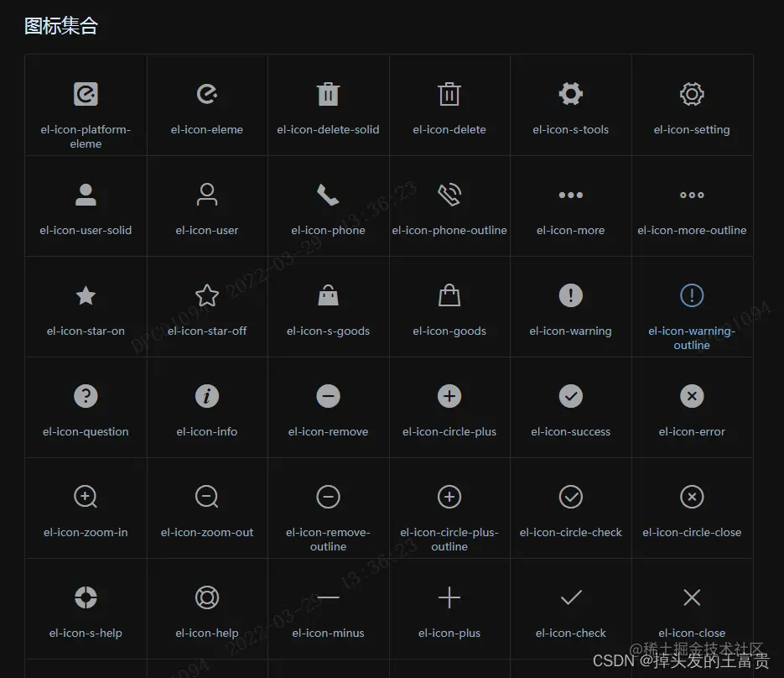The height and width of the screenshot is (678, 784).
Task: Select the el-icon-plus cross icon
Action: tap(449, 597)
